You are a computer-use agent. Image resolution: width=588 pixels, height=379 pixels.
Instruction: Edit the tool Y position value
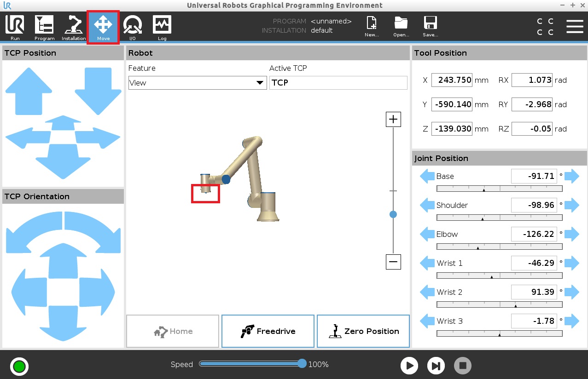tap(452, 104)
